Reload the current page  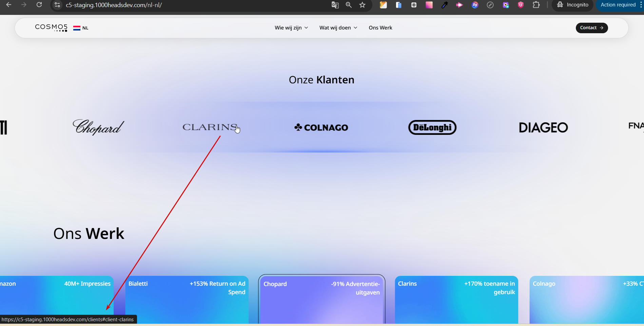click(39, 5)
